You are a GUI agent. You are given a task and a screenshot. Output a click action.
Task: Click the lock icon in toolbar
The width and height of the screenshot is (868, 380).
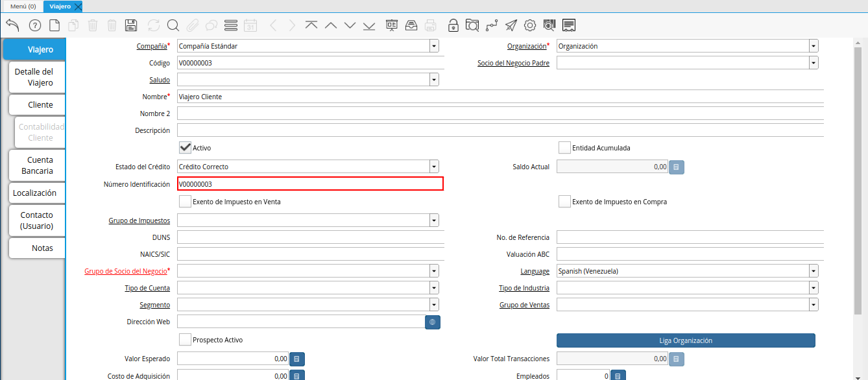tap(453, 25)
